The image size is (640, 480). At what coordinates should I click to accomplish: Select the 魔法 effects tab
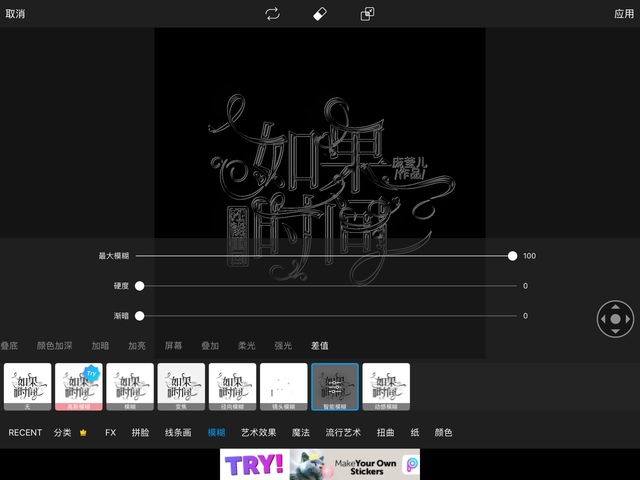[x=300, y=433]
